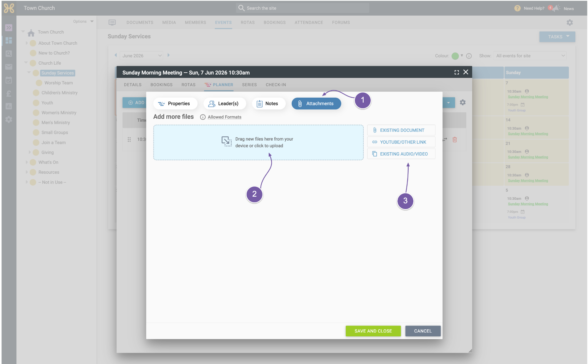The image size is (588, 364).
Task: Click next month arrow
Action: pyautogui.click(x=168, y=55)
